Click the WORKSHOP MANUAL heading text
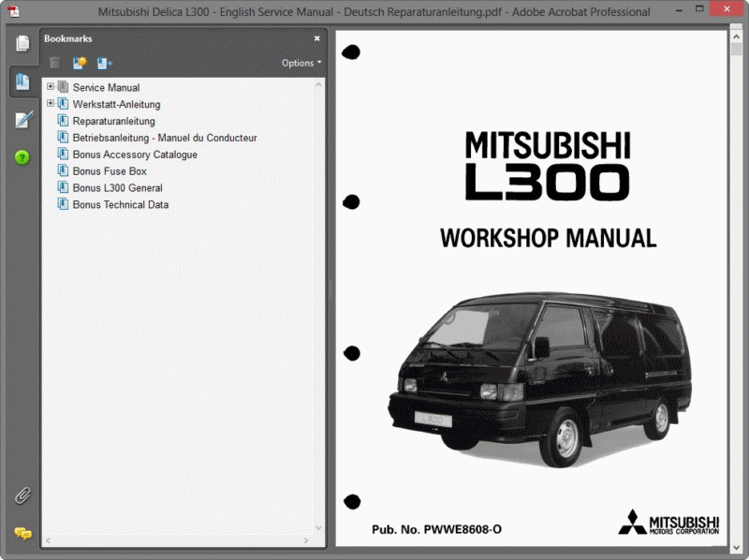 coord(548,238)
